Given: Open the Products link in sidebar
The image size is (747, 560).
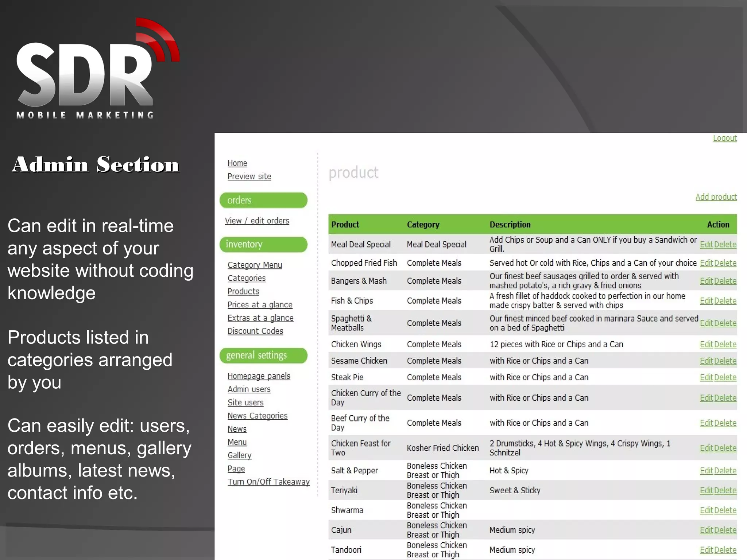Looking at the screenshot, I should [x=243, y=291].
